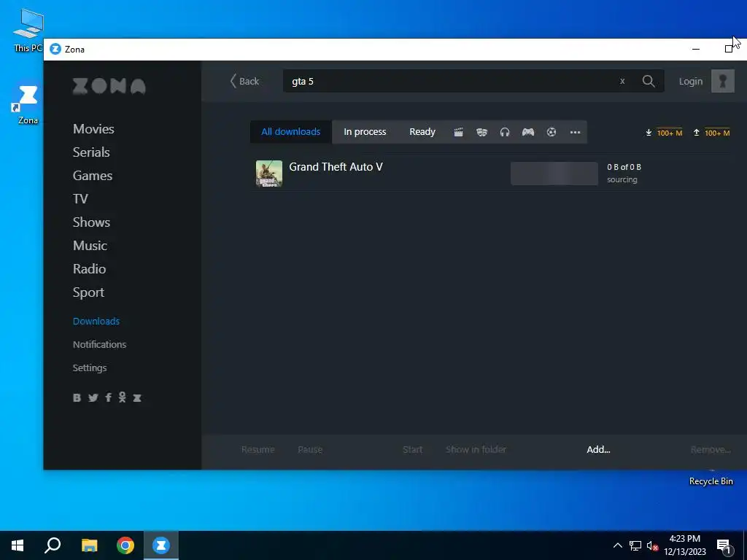The width and height of the screenshot is (747, 560).
Task: Select the All downloads tab
Action: [x=290, y=132]
